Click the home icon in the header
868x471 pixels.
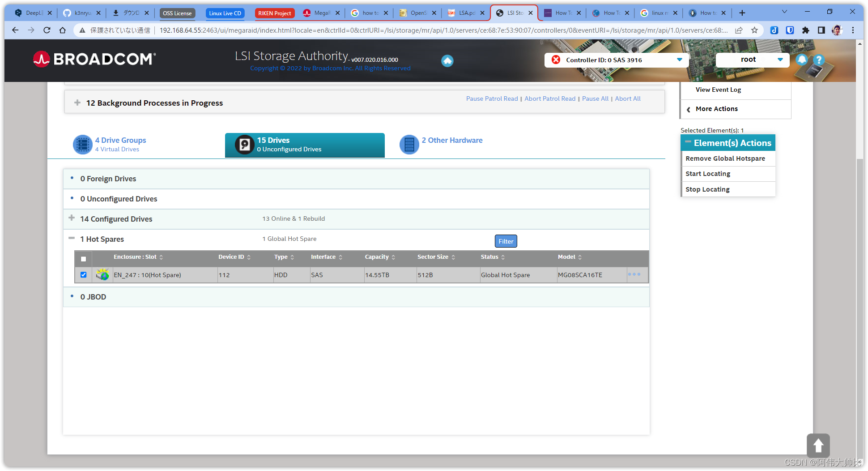(x=447, y=61)
